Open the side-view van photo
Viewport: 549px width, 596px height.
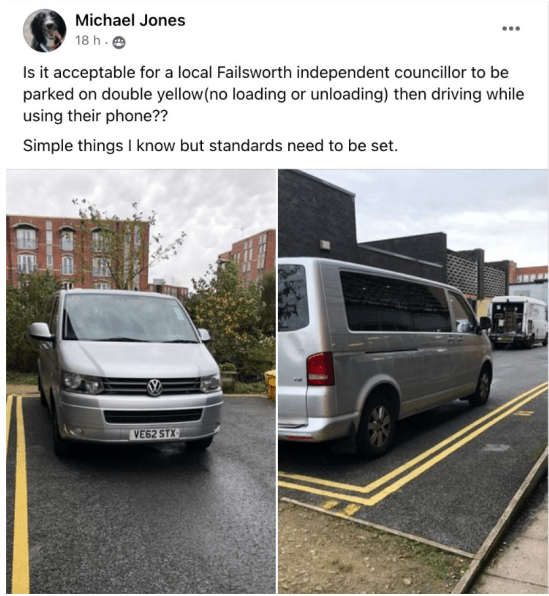click(413, 381)
